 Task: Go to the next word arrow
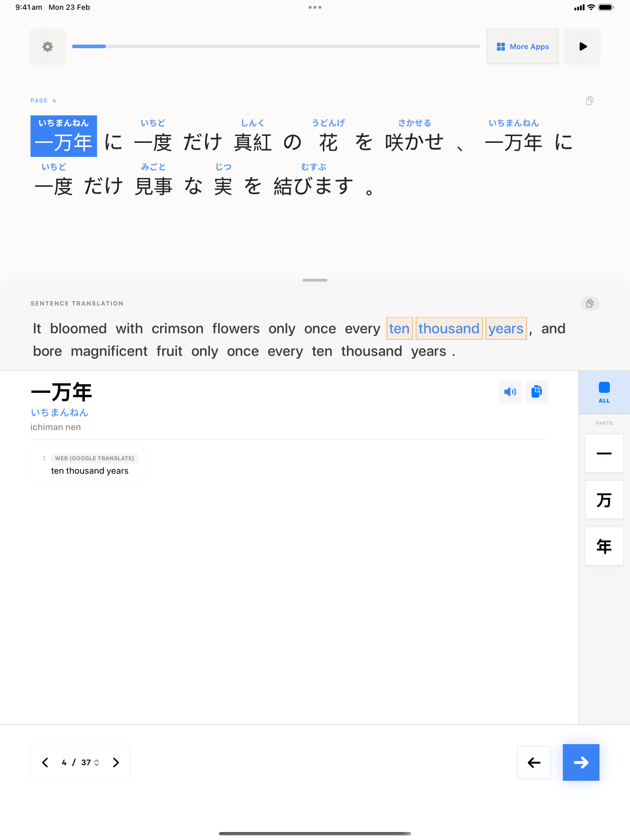coord(581,762)
